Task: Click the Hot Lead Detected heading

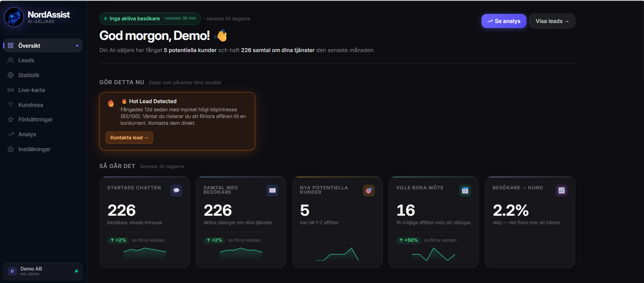Action: click(153, 101)
